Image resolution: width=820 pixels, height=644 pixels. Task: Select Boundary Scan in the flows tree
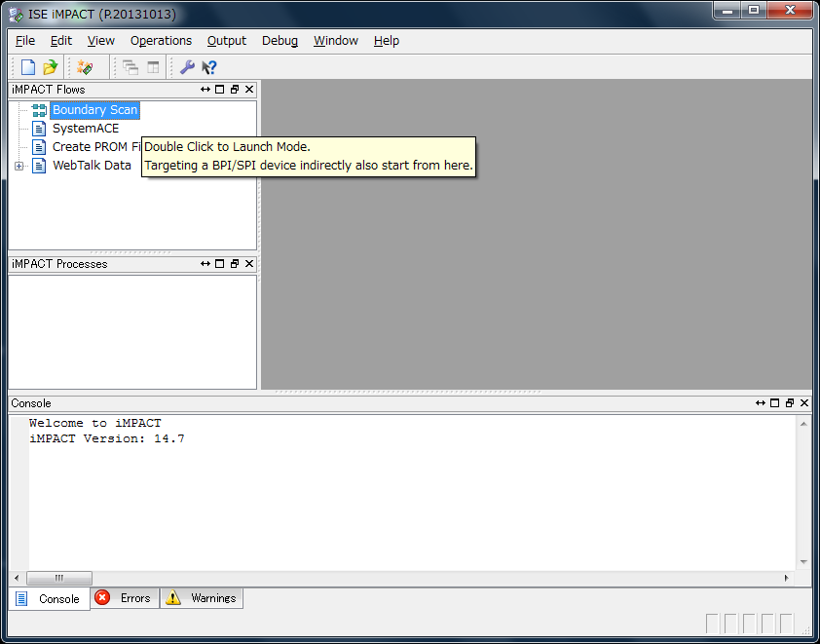coord(94,110)
